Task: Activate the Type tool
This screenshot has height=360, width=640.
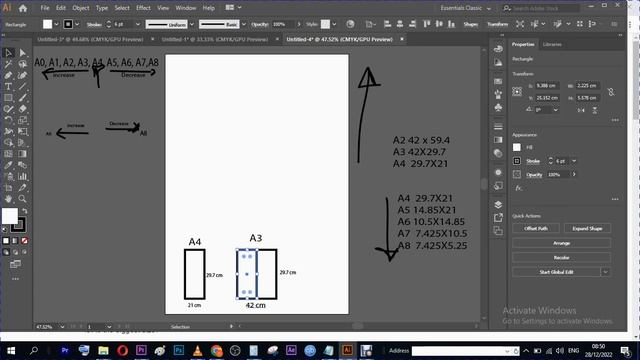Action: (8, 87)
